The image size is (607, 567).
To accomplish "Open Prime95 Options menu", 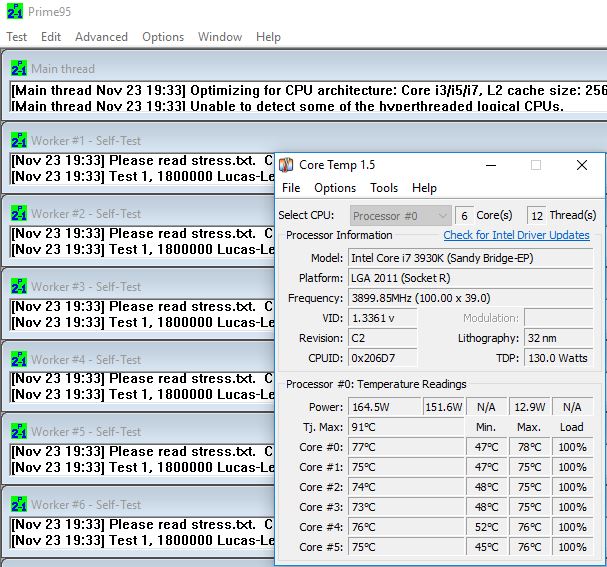I will 163,37.
